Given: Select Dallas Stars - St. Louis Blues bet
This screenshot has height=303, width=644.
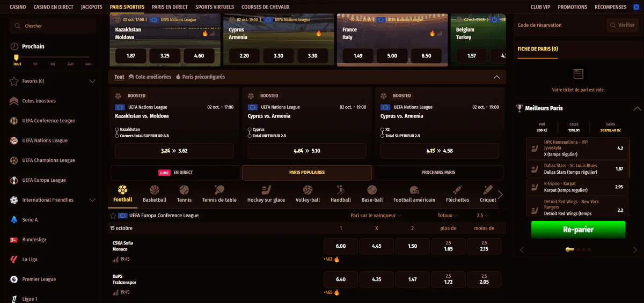Looking at the screenshot, I should coord(576,169).
